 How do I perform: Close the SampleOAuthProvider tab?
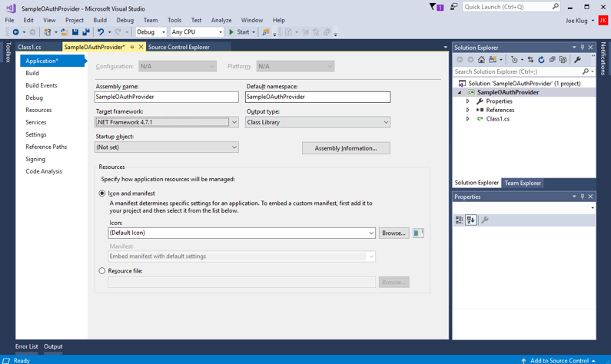pyautogui.click(x=141, y=47)
